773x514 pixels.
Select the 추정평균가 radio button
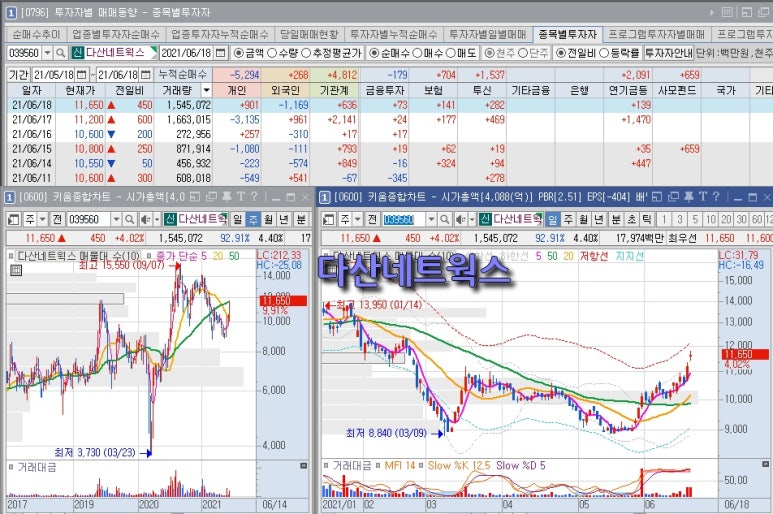pyautogui.click(x=306, y=53)
